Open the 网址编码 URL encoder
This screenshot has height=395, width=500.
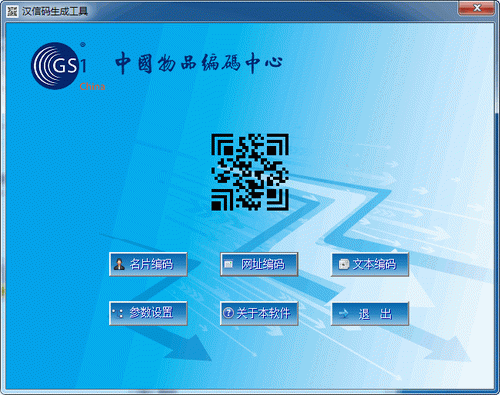click(x=259, y=264)
